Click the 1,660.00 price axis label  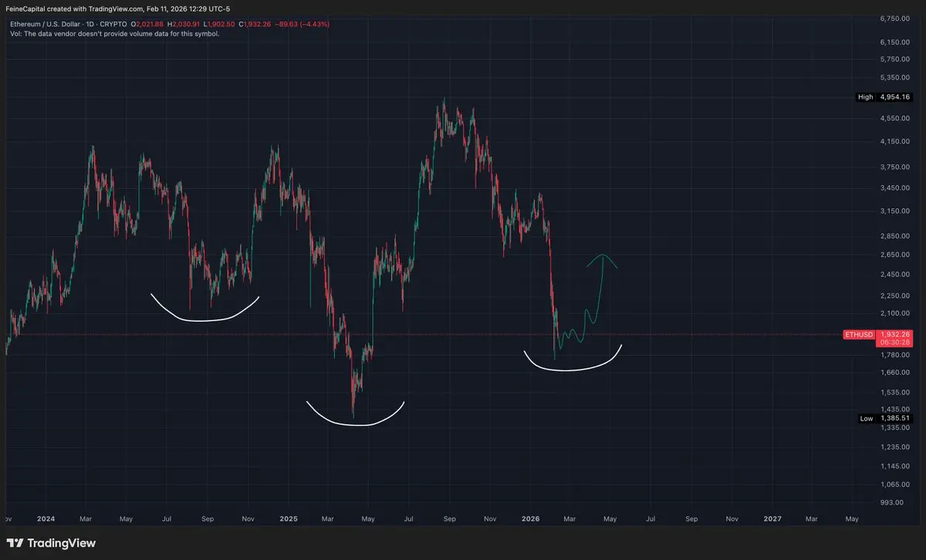(895, 373)
